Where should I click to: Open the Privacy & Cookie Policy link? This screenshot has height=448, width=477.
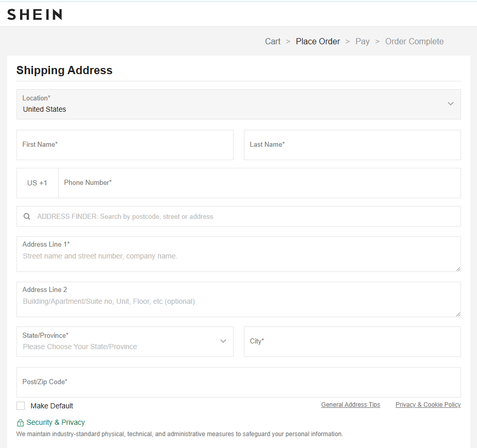click(x=428, y=405)
